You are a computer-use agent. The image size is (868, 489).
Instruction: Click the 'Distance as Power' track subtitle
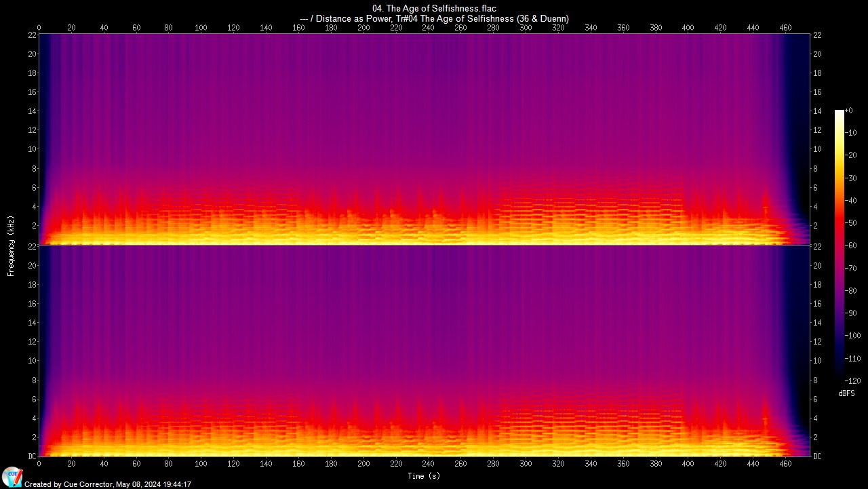434,18
